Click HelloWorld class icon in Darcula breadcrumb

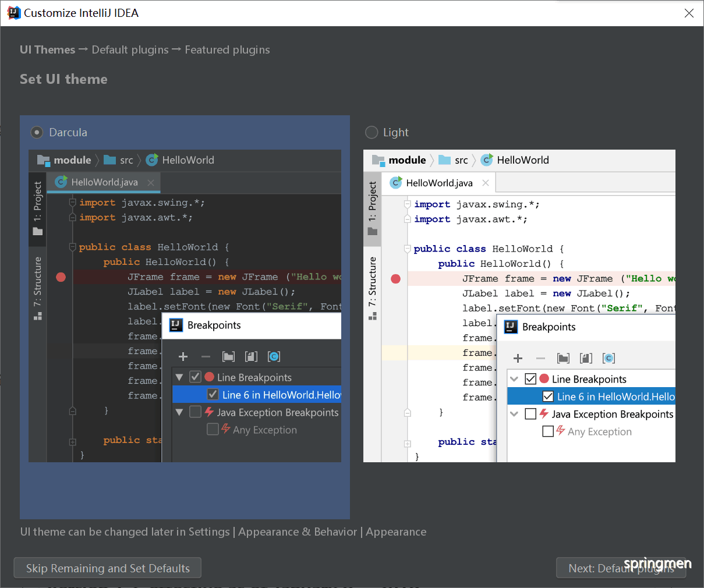coord(152,160)
